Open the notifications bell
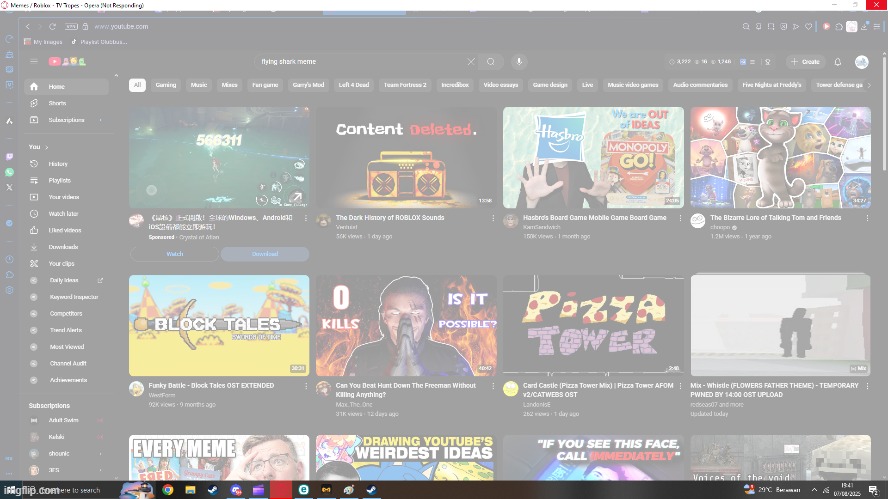The image size is (888, 499). pos(838,62)
